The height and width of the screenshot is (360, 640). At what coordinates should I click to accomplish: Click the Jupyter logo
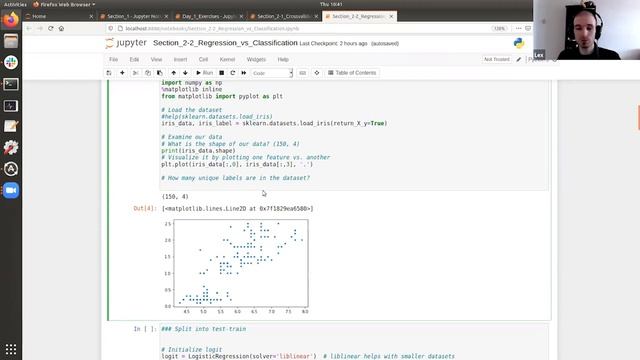click(126, 43)
